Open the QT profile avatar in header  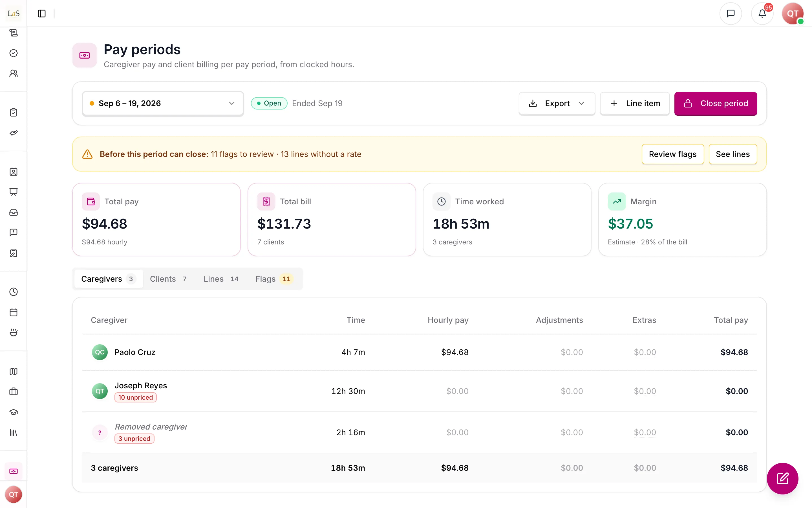(x=793, y=14)
